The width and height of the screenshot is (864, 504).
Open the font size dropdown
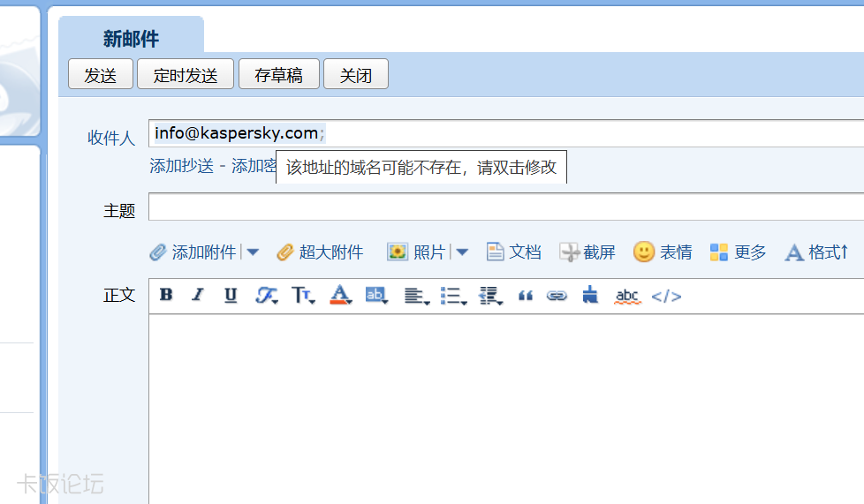pyautogui.click(x=303, y=296)
